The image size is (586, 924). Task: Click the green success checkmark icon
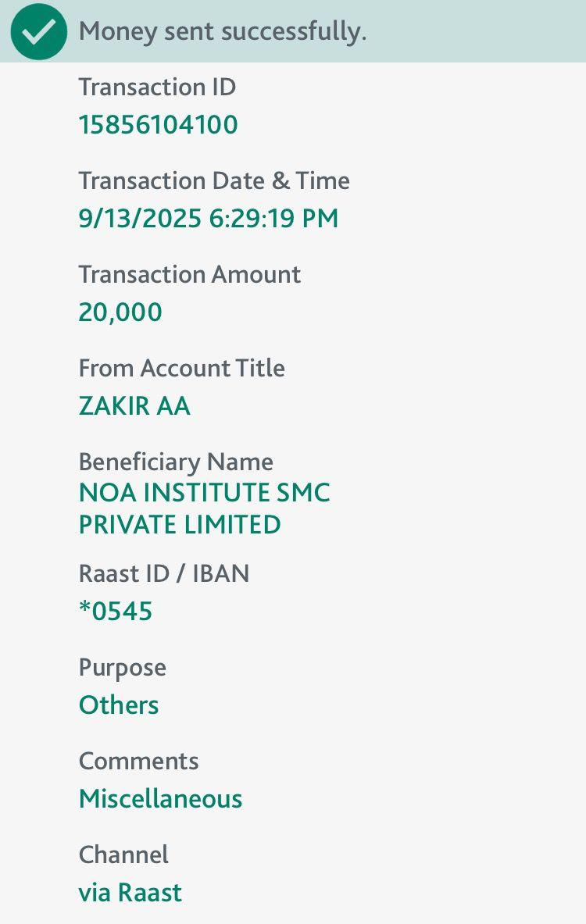pyautogui.click(x=38, y=31)
